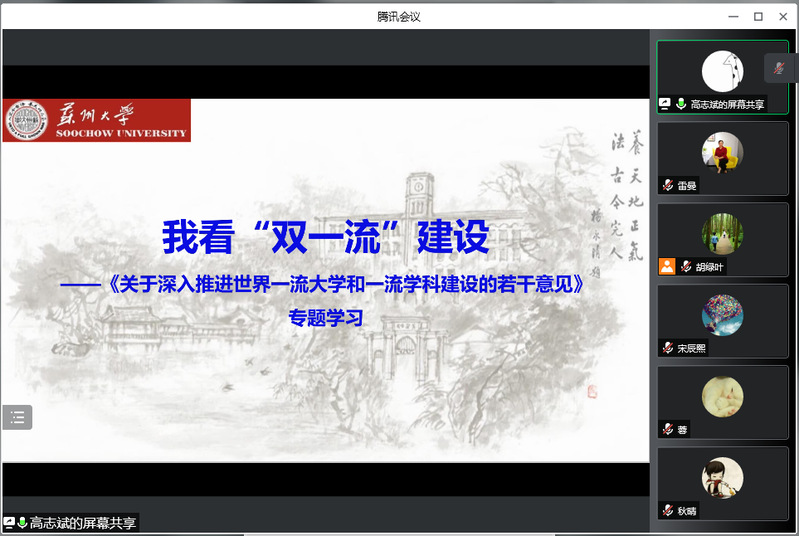Click 胡绿叶's muted microphone icon
The height and width of the screenshot is (536, 799).
pyautogui.click(x=686, y=266)
